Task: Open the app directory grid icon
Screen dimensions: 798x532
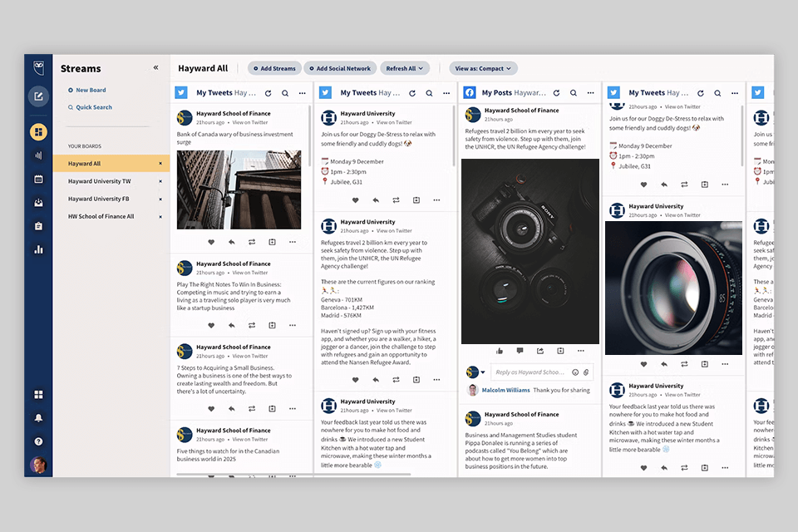Action: click(x=38, y=395)
